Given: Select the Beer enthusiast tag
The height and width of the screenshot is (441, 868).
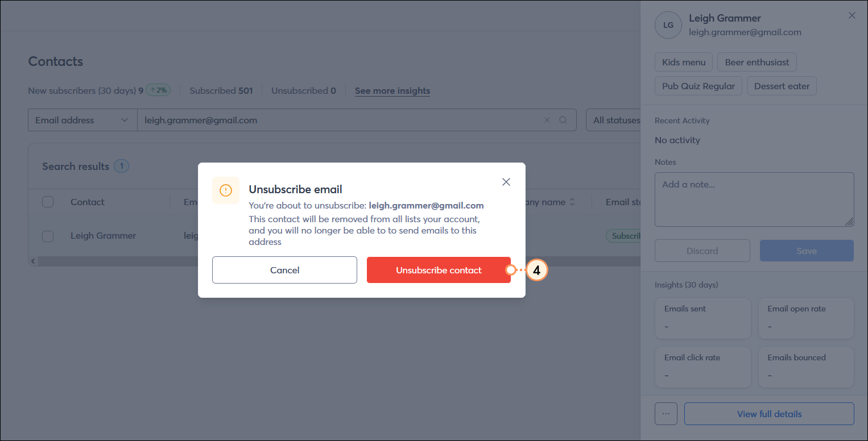Looking at the screenshot, I should (x=757, y=61).
